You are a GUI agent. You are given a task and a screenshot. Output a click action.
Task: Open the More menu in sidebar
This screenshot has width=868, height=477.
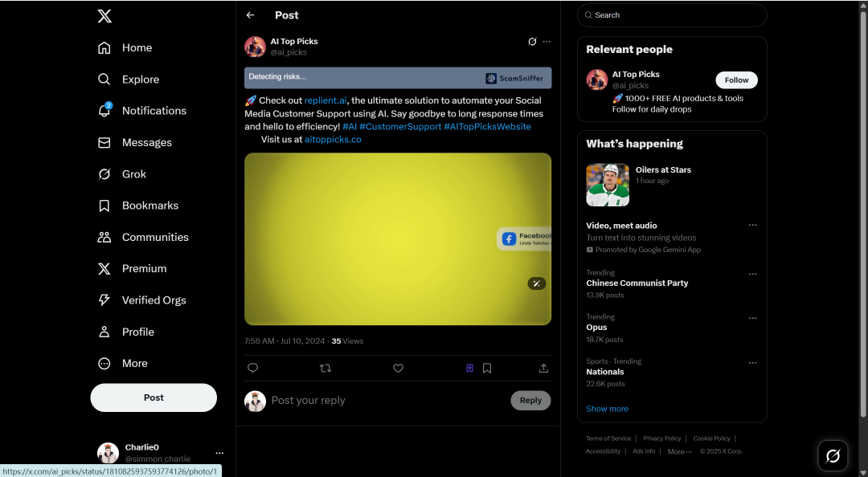122,363
